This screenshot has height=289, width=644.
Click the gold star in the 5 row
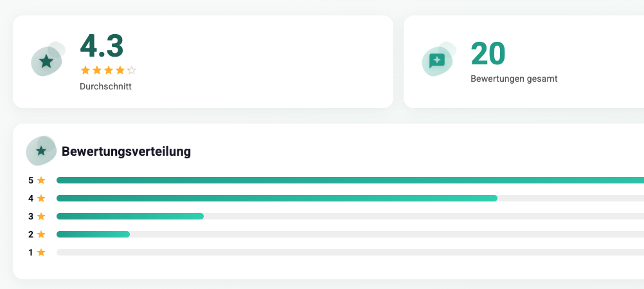pyautogui.click(x=41, y=180)
